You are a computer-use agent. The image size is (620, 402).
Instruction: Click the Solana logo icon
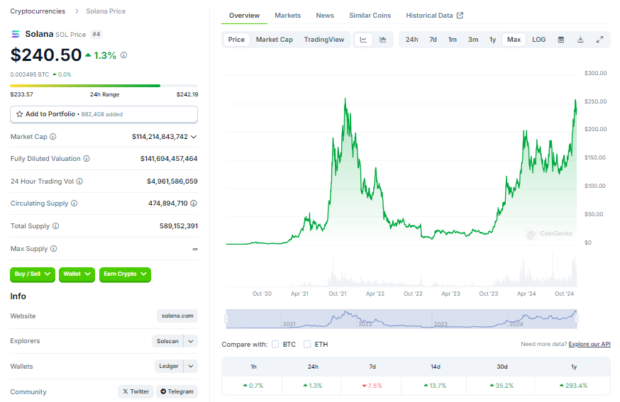(15, 34)
